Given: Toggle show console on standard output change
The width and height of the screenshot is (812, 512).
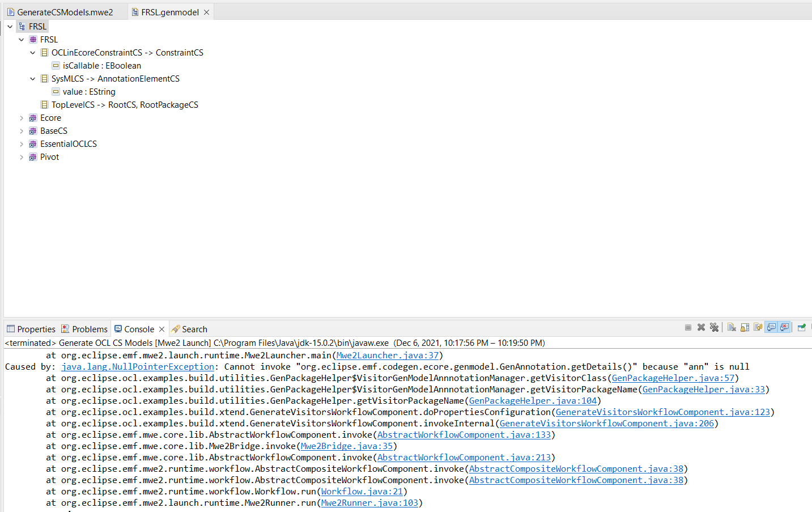Looking at the screenshot, I should click(x=771, y=328).
